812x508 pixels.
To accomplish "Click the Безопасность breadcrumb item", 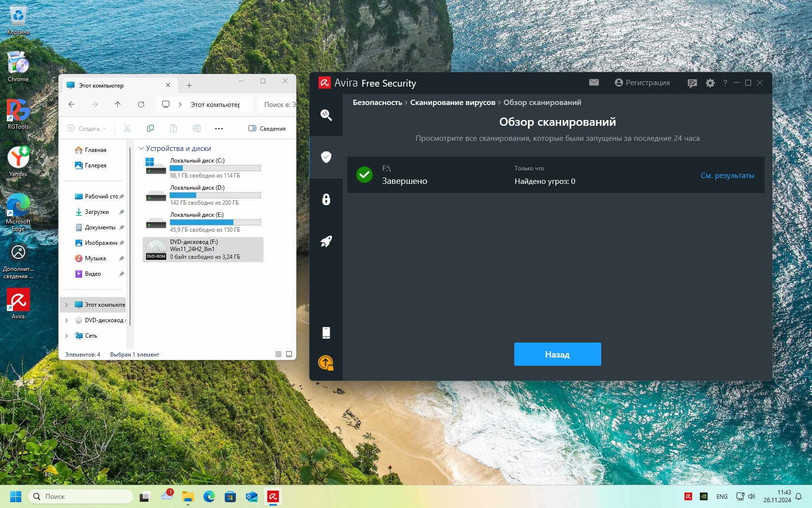I will pos(377,103).
